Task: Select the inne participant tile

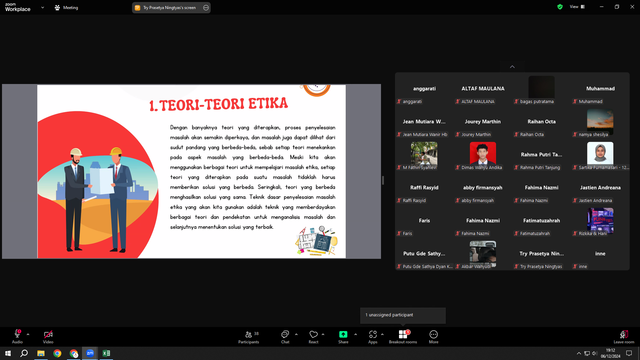Action: point(600,254)
